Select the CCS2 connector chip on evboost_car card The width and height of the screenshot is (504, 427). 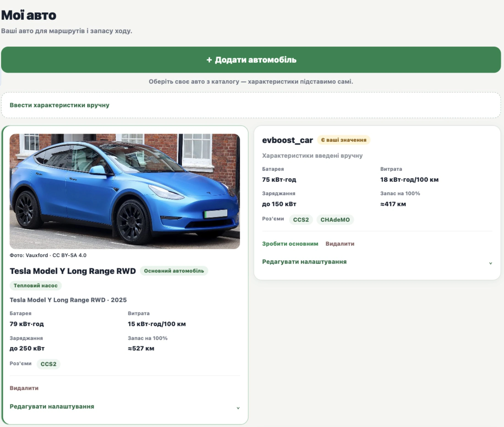click(301, 220)
